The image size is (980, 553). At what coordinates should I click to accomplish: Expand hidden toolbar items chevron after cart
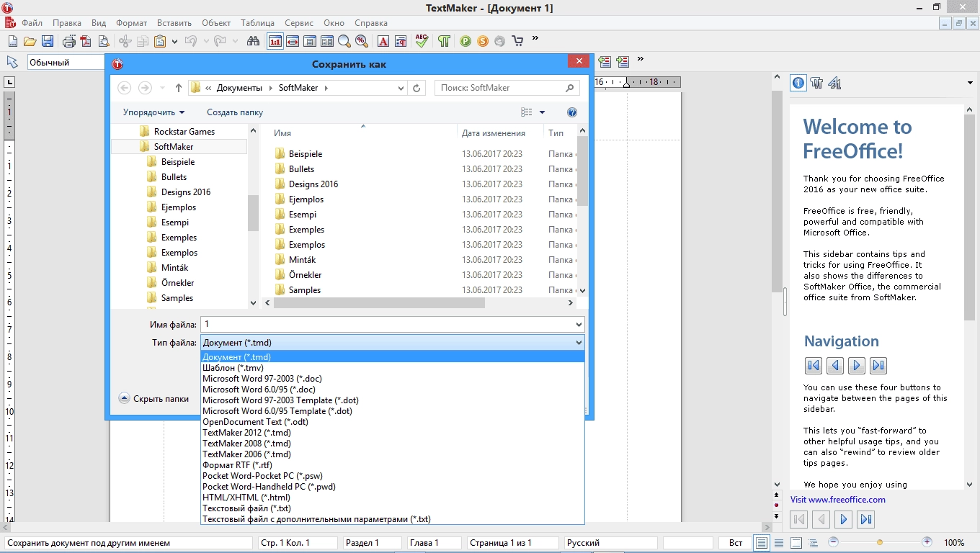pyautogui.click(x=535, y=38)
